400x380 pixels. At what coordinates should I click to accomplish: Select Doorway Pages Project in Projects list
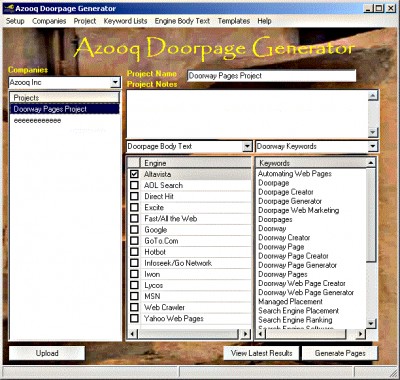click(x=64, y=109)
